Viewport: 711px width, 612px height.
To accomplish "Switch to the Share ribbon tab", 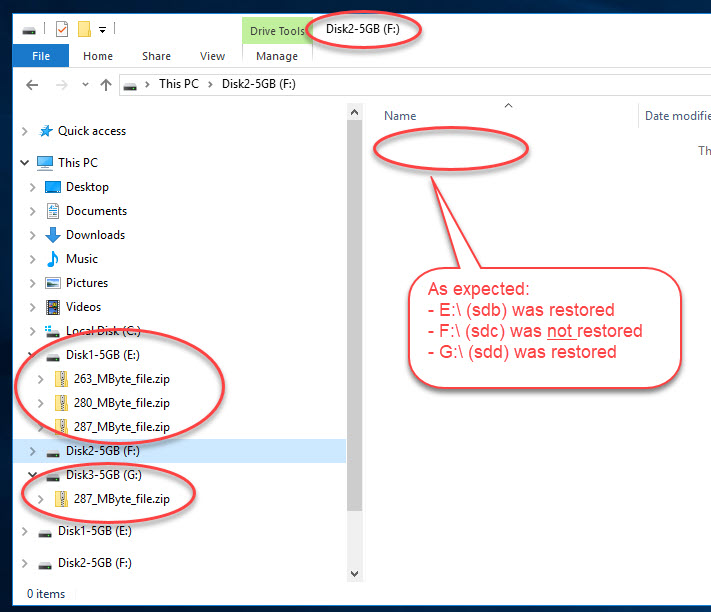I will [156, 56].
